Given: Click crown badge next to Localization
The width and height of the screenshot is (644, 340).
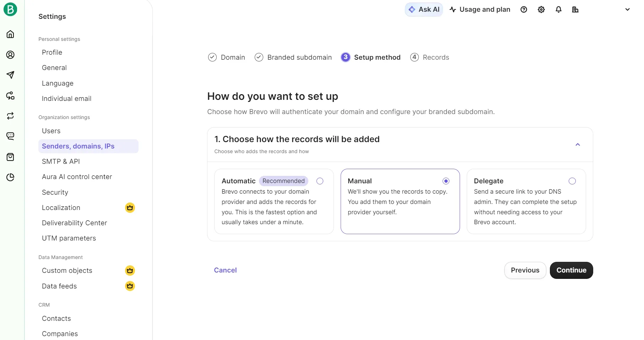Looking at the screenshot, I should coord(130,207).
